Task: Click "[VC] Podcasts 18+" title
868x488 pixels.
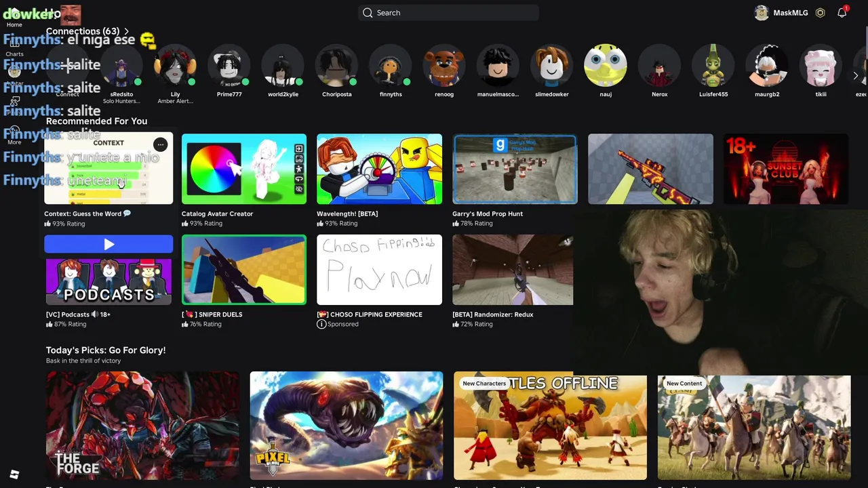Action: [77, 314]
